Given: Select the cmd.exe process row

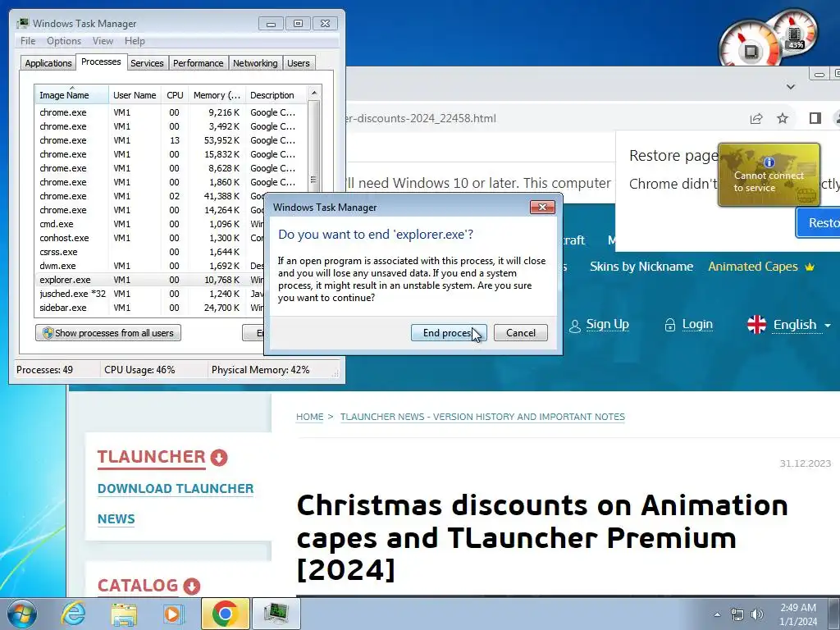Looking at the screenshot, I should (150, 224).
